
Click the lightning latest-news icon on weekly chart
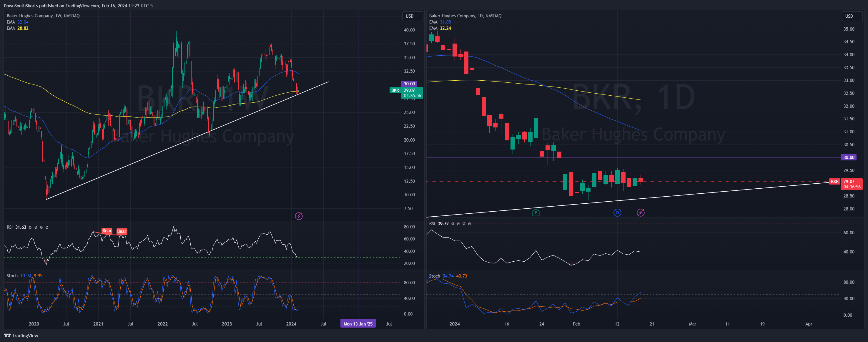point(299,216)
